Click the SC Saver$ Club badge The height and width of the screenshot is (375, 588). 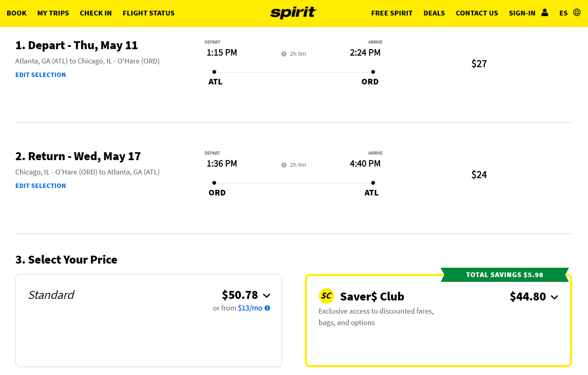[326, 296]
